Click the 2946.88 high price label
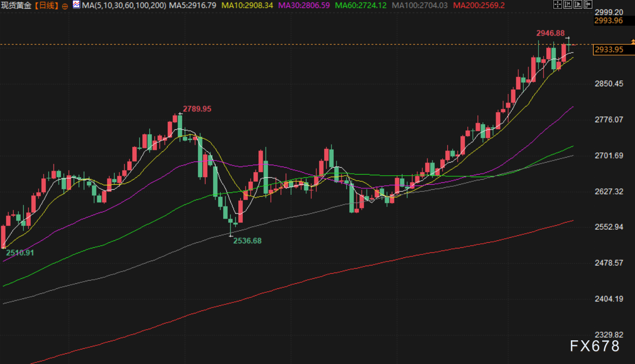This screenshot has width=635, height=364. click(x=550, y=33)
